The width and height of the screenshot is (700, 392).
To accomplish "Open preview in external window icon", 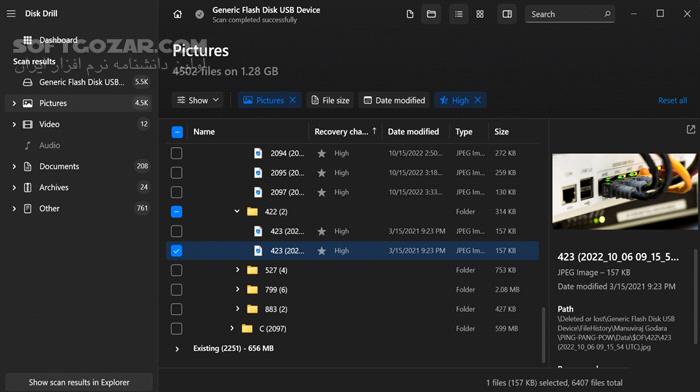I will [691, 129].
